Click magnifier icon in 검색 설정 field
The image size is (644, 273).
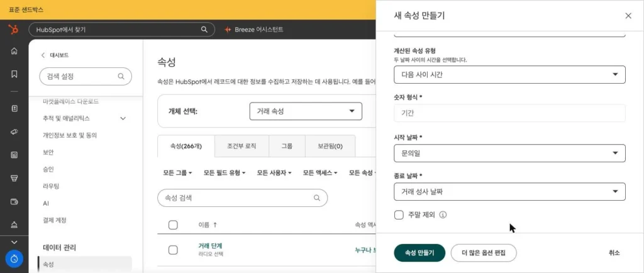[121, 76]
